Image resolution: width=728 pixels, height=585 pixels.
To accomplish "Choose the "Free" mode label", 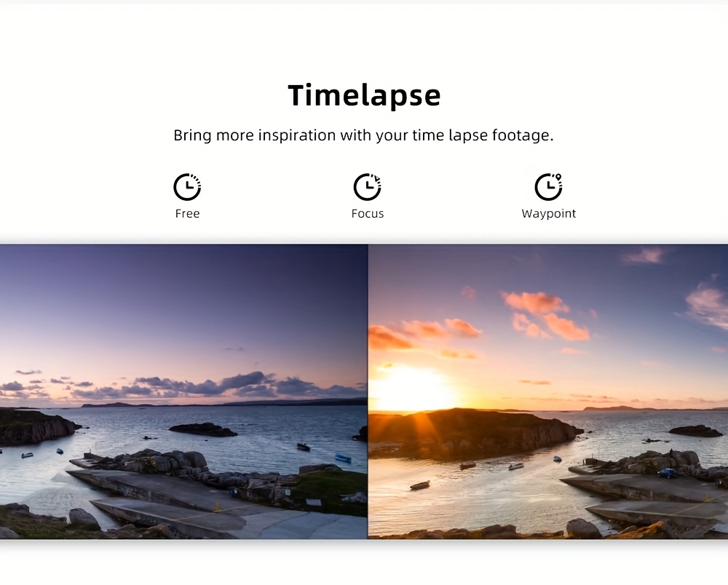I will pos(187,213).
